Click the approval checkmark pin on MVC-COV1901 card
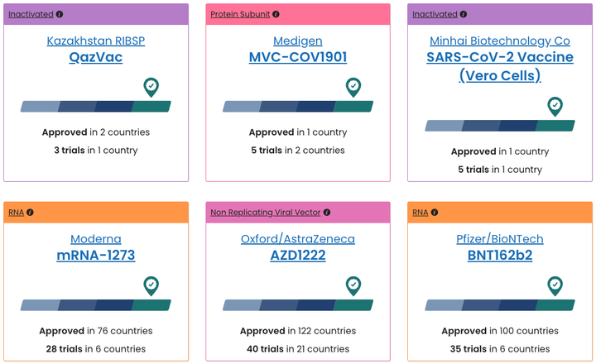This screenshot has height=364, width=596. [353, 88]
